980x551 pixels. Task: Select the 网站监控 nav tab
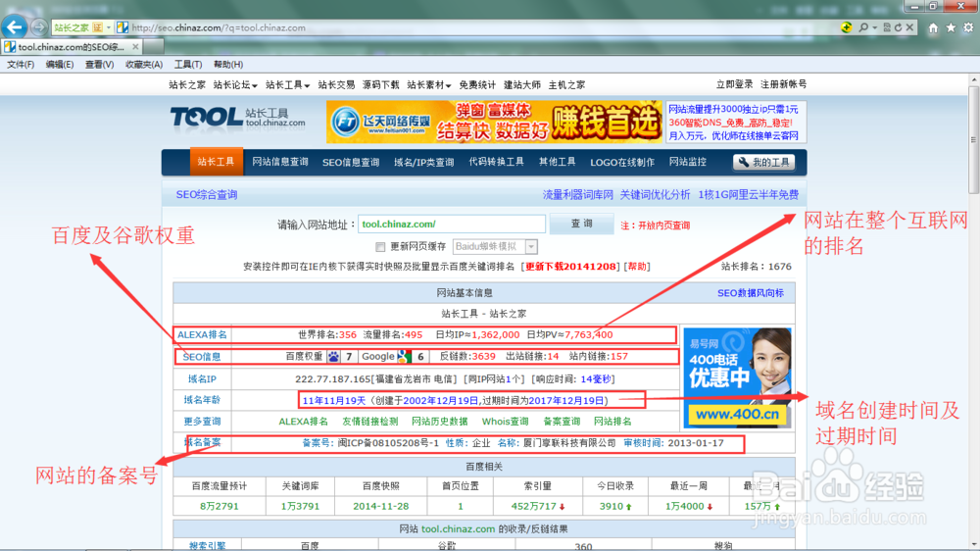[688, 162]
